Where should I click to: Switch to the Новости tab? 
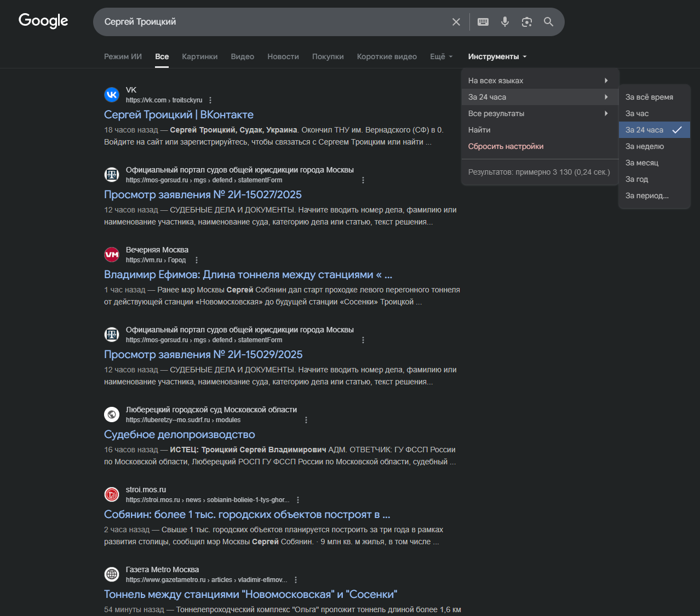[283, 56]
